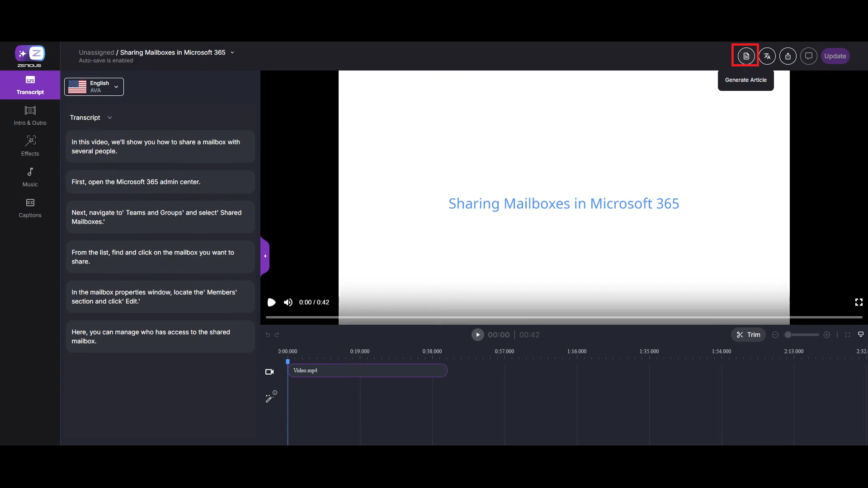The image size is (868, 488).
Task: Click the Update button
Action: coord(835,56)
